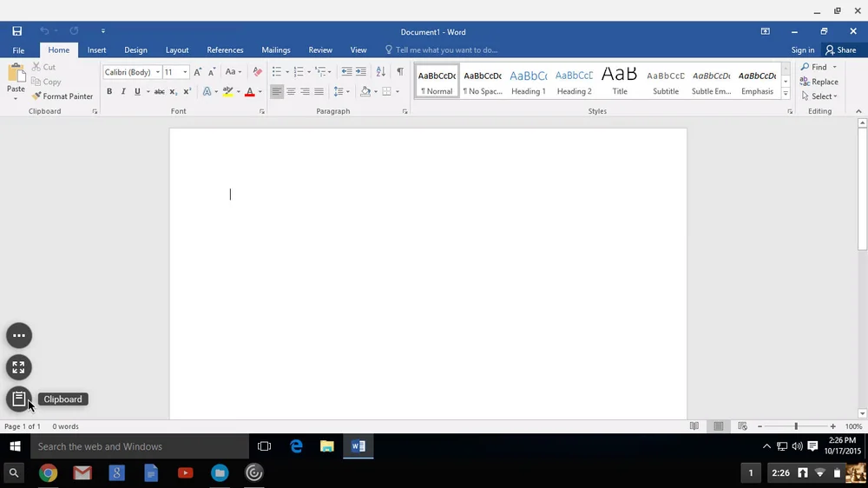Create a multilevel list
The height and width of the screenshot is (488, 868).
tap(320, 71)
